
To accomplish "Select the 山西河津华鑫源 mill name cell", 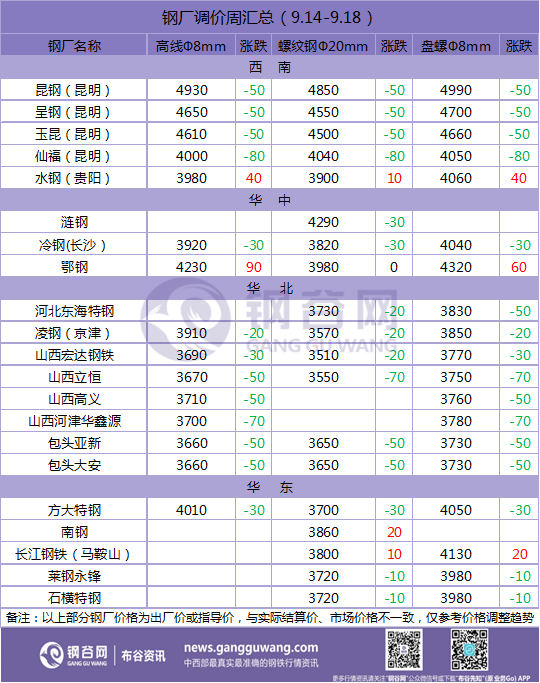I will pos(74,421).
